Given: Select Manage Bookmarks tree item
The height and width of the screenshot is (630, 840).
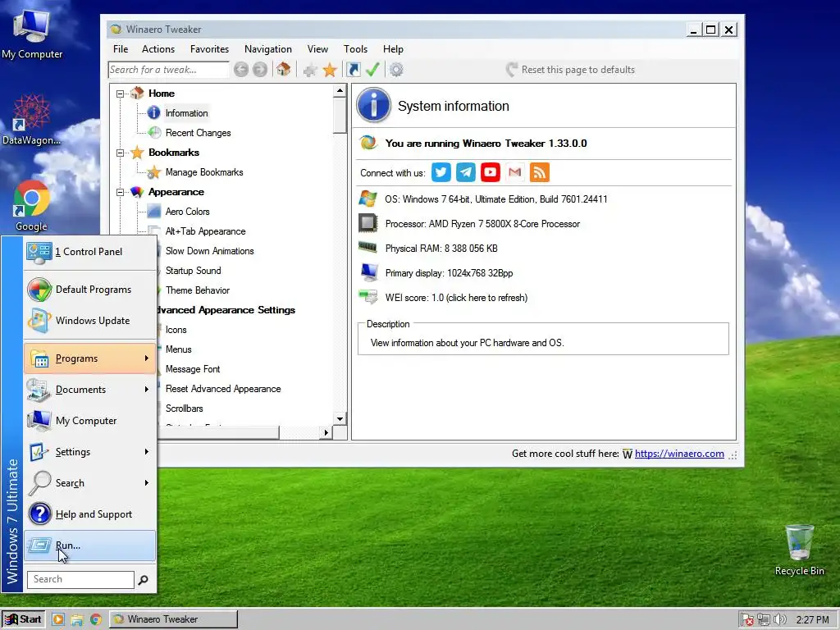Looking at the screenshot, I should click(204, 172).
